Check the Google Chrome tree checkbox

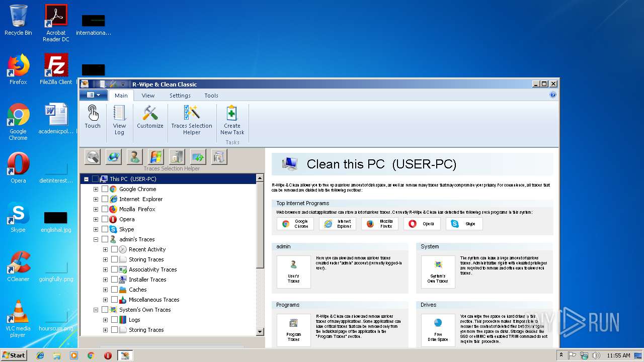click(105, 189)
